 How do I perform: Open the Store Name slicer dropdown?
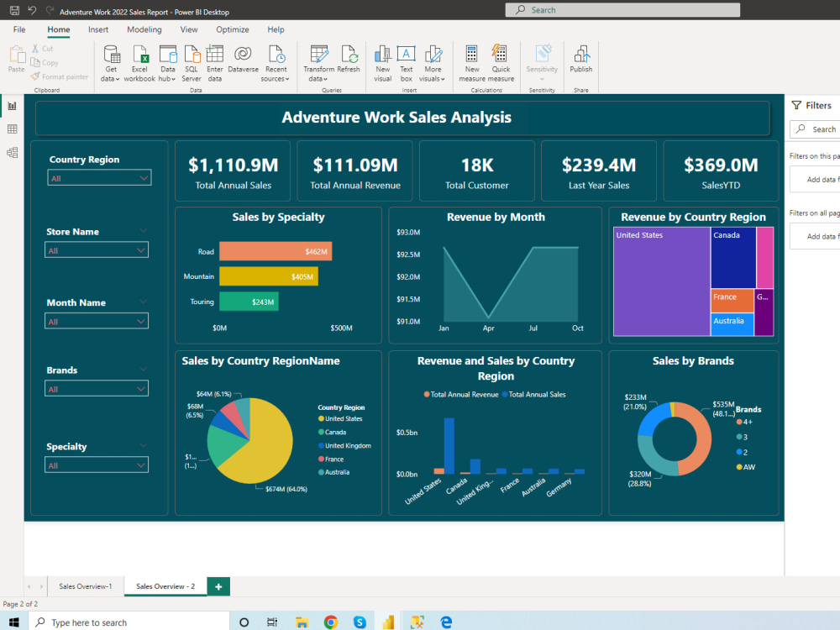tap(97, 250)
